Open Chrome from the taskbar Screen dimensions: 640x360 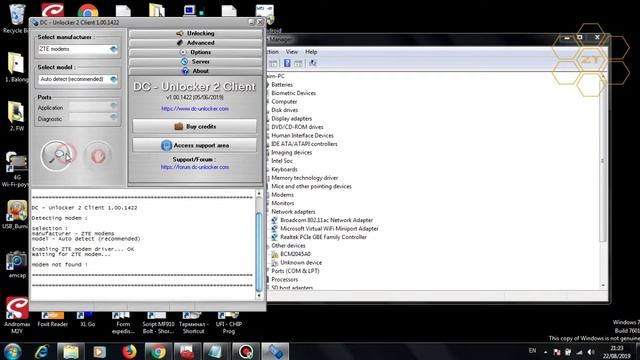coord(158,351)
